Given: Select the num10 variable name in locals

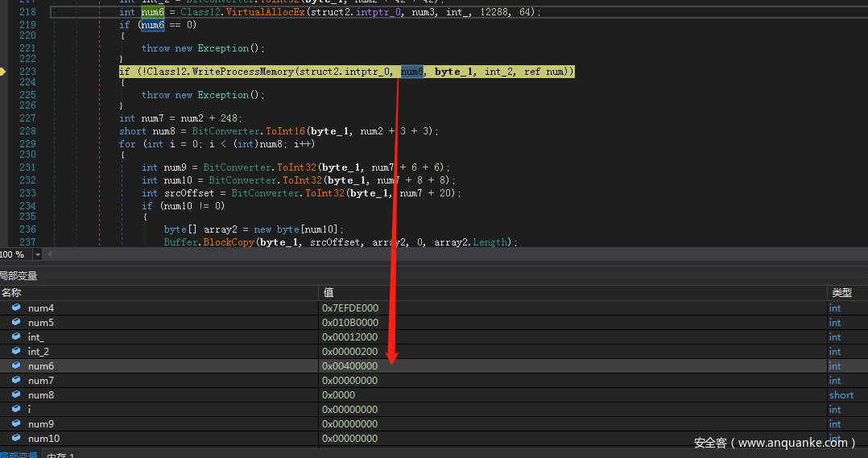Looking at the screenshot, I should (43, 438).
